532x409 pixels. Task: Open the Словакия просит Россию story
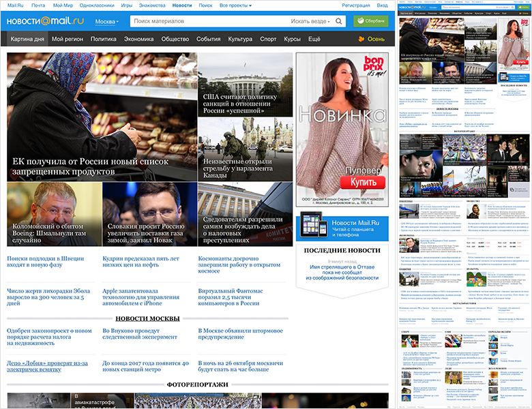(149, 214)
